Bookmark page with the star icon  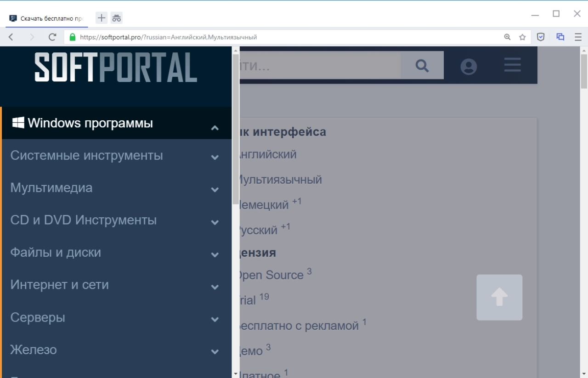pos(522,37)
